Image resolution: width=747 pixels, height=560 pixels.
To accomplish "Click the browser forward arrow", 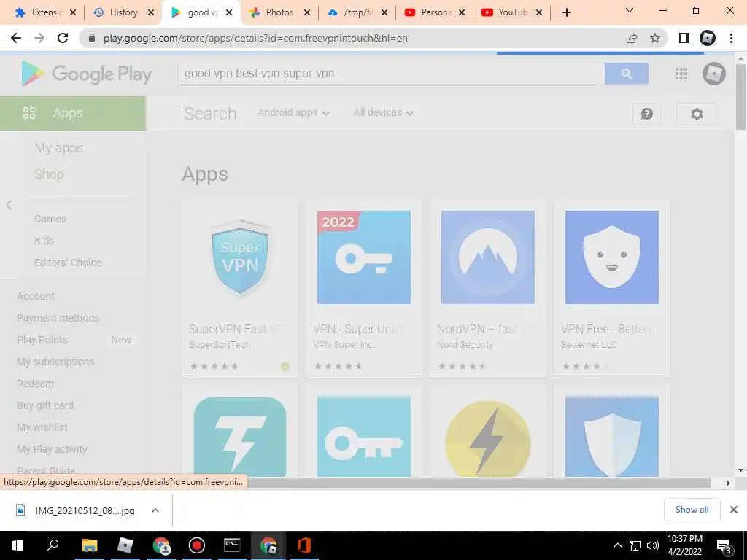I will 39,38.
